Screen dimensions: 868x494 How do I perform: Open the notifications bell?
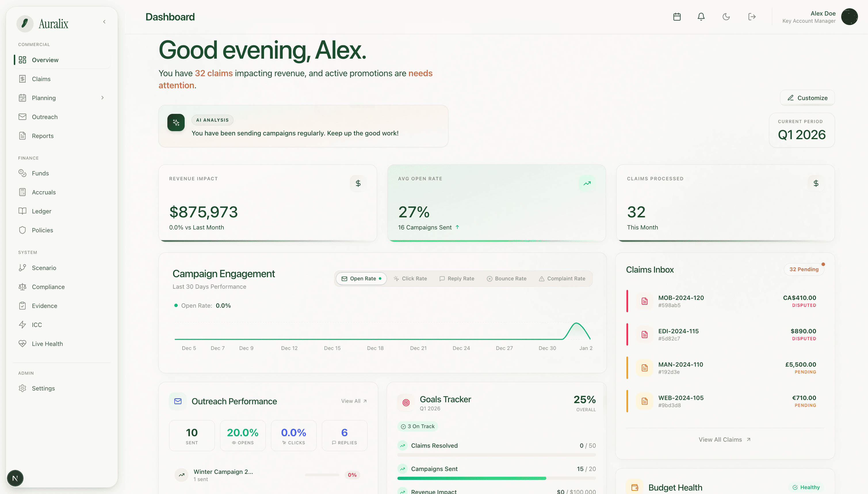pos(701,17)
